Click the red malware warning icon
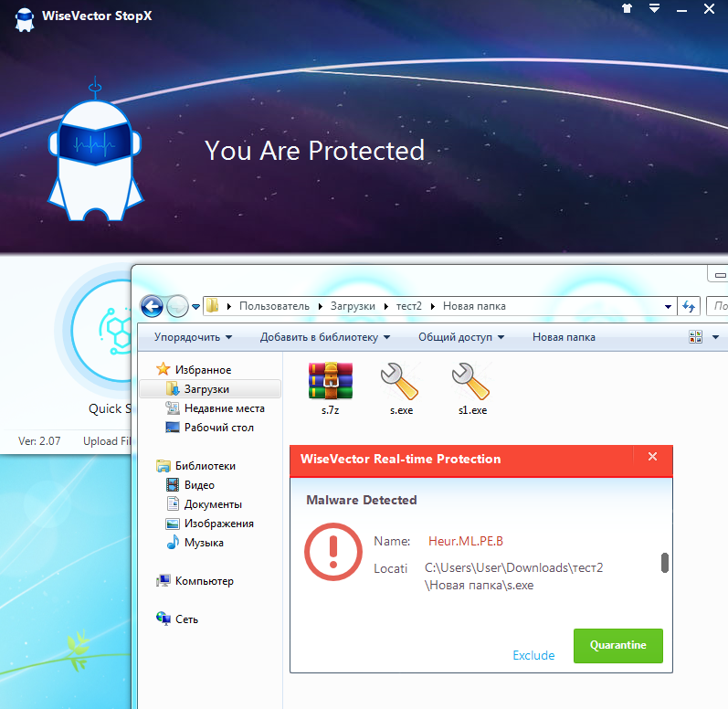Image resolution: width=728 pixels, height=709 pixels. 332,552
